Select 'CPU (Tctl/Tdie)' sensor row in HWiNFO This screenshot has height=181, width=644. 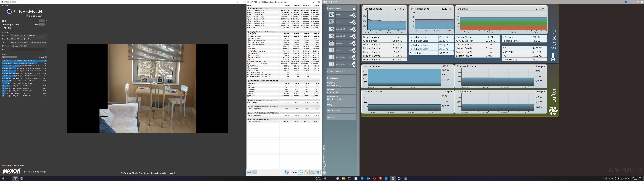tap(284, 34)
